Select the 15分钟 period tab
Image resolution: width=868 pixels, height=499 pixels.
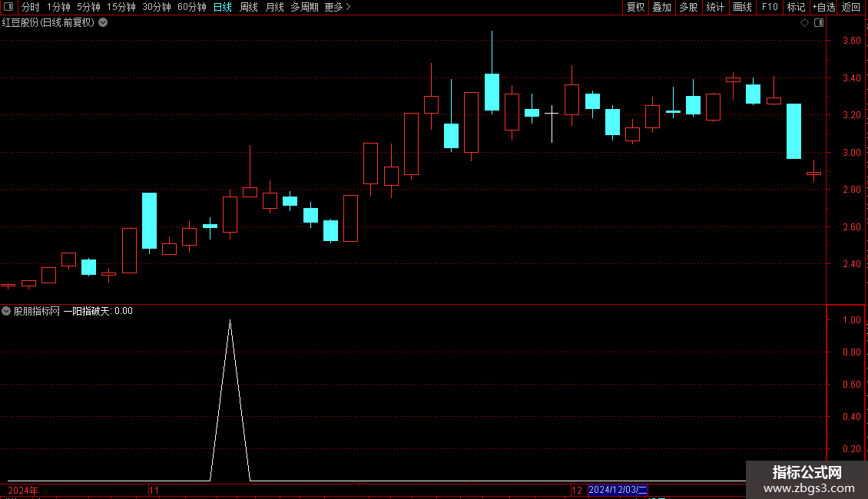121,7
